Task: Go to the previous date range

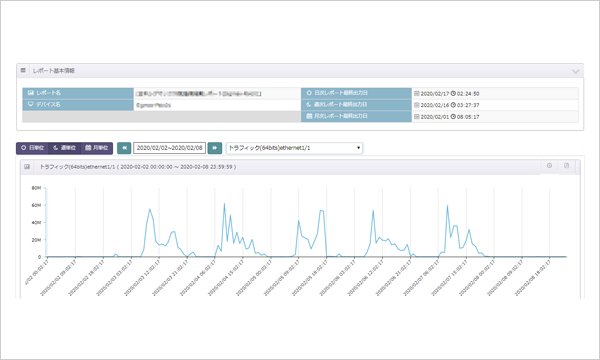Action: (124, 148)
